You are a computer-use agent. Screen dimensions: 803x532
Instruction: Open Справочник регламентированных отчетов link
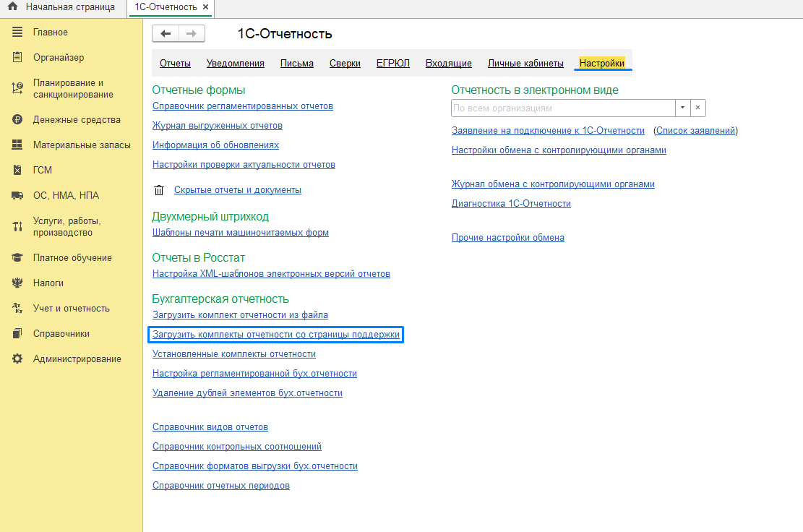[243, 106]
